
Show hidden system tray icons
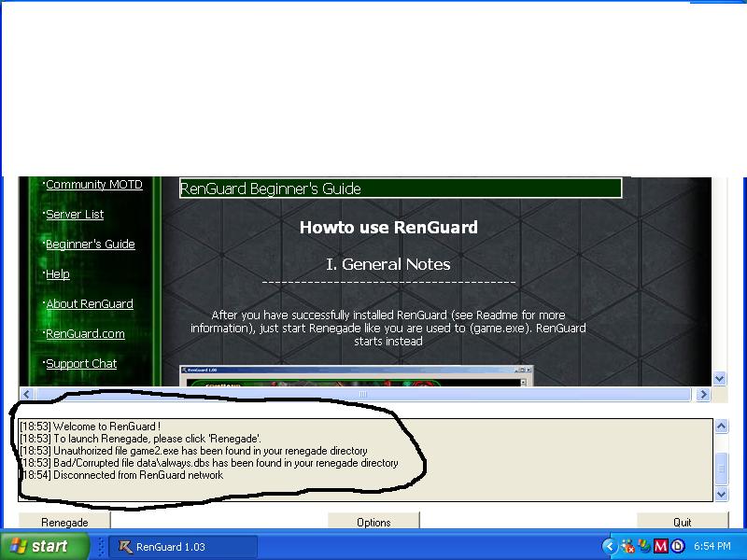(610, 546)
